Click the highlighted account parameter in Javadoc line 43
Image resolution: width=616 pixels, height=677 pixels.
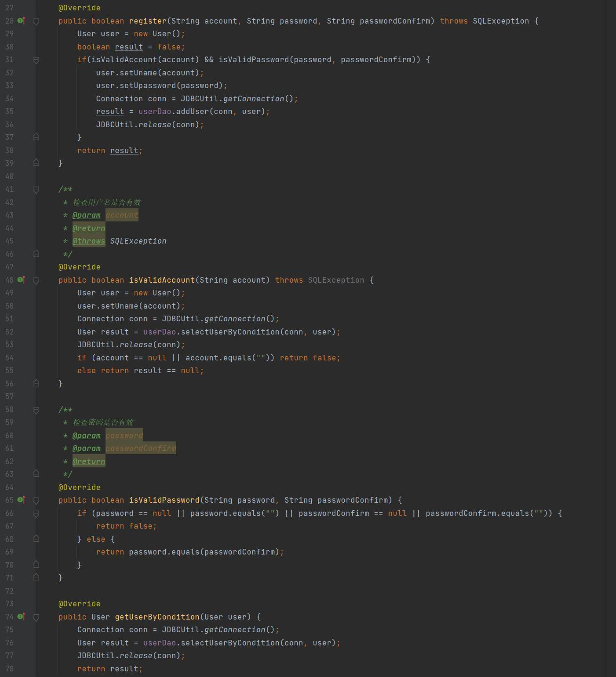pos(122,215)
